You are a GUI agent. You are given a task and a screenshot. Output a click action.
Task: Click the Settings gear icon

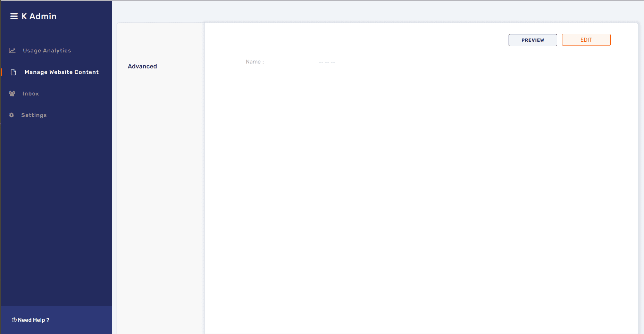point(11,115)
